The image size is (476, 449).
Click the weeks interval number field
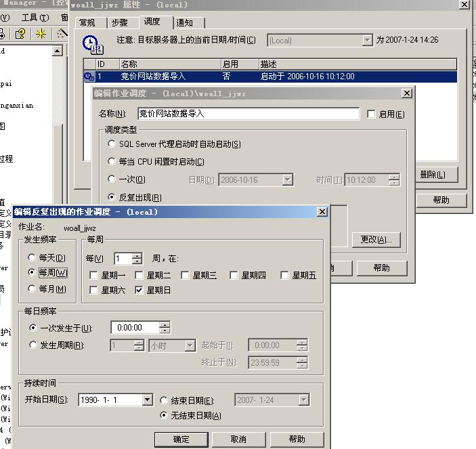123,259
